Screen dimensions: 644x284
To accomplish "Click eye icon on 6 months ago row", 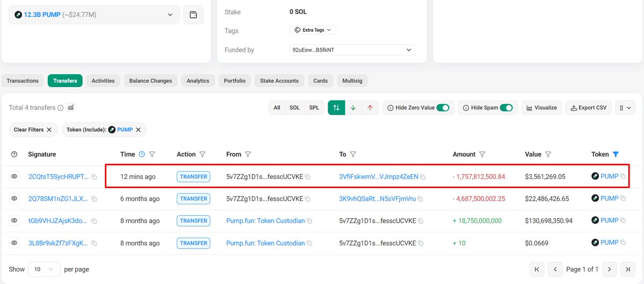I will click(15, 199).
